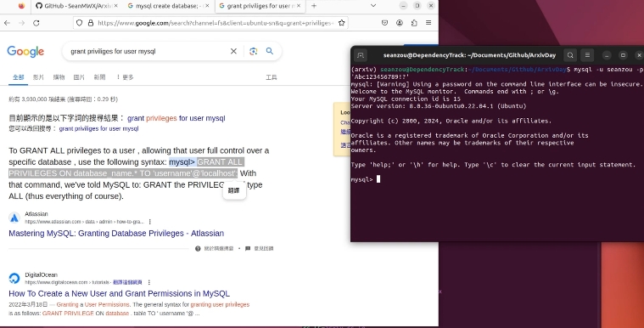Open 意見回饋 feedback link
The height and width of the screenshot is (328, 644).
coord(259,249)
